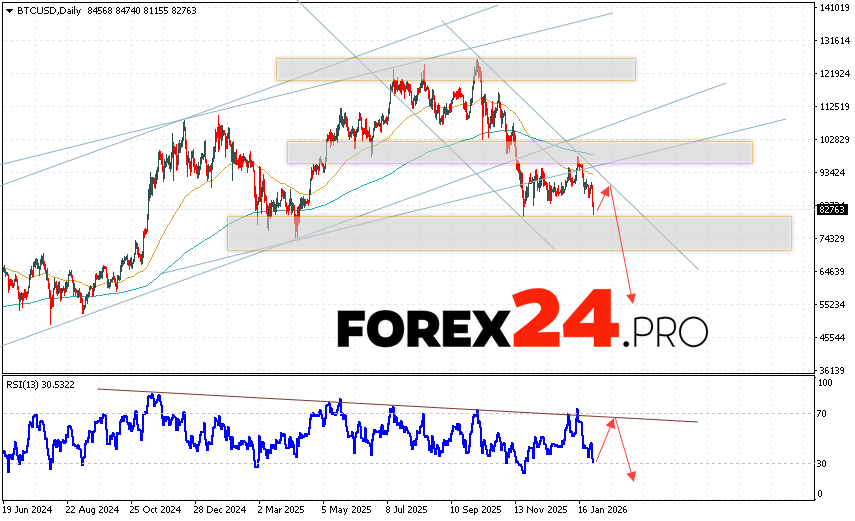This screenshot has height=521, width=855.
Task: Click the 55234 price axis label
Action: (x=832, y=305)
